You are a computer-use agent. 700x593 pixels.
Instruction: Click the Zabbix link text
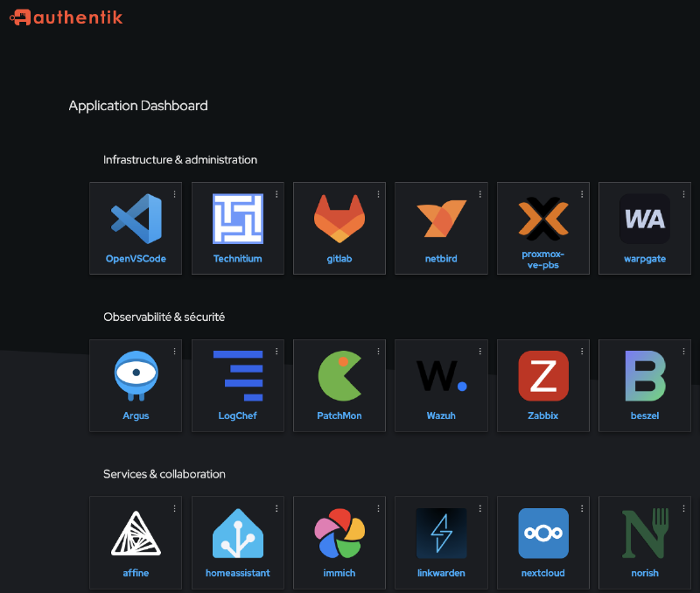point(542,415)
